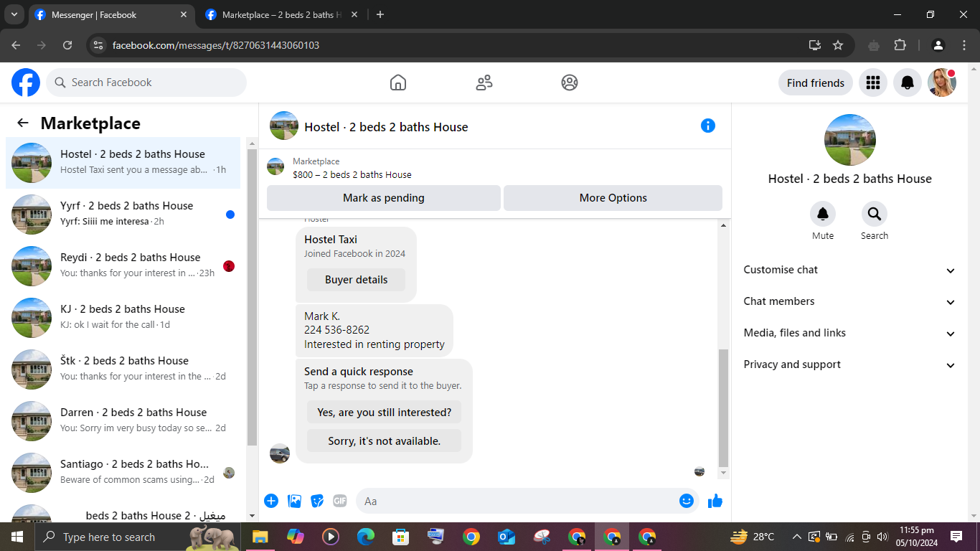Click the house thumbnail in chat header
Screen dimensions: 980x551
coord(284,126)
